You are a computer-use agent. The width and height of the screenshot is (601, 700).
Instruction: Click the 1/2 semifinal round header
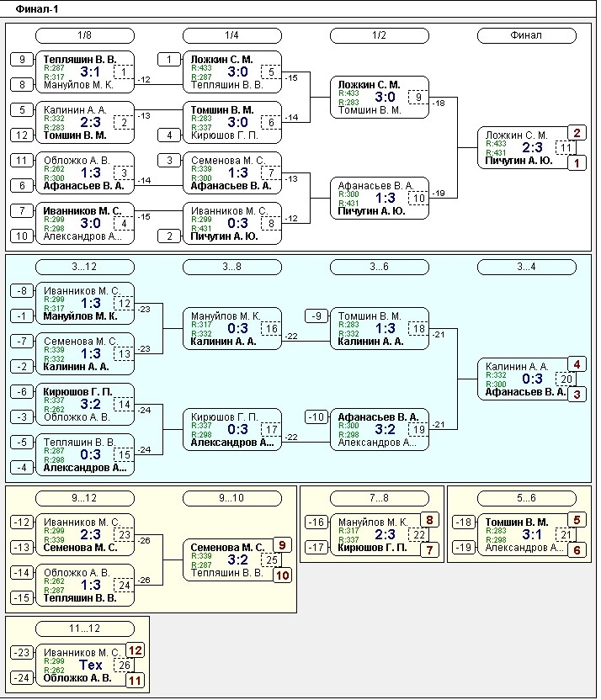pyautogui.click(x=380, y=35)
